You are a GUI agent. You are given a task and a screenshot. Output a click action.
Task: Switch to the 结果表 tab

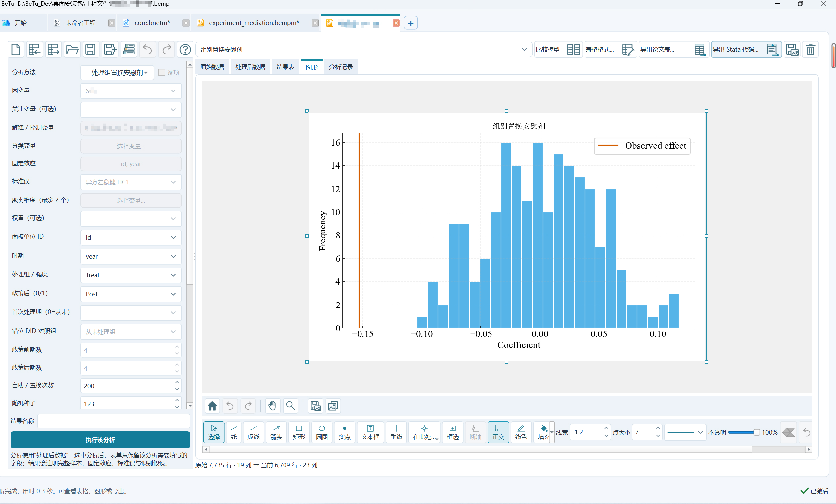click(285, 67)
